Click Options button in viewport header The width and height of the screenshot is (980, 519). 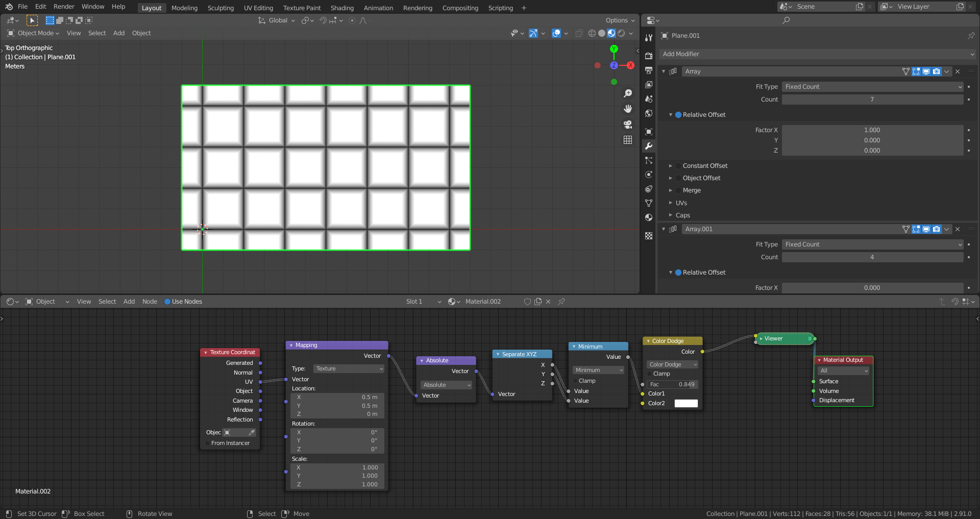click(620, 20)
